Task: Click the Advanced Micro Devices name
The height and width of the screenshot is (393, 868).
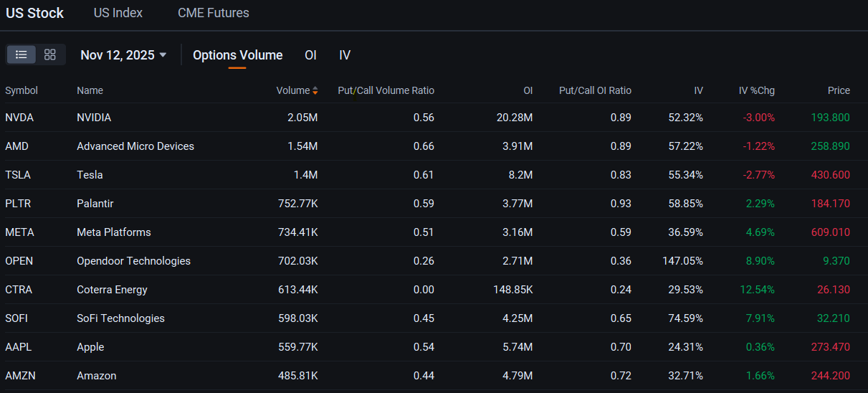Action: [135, 146]
